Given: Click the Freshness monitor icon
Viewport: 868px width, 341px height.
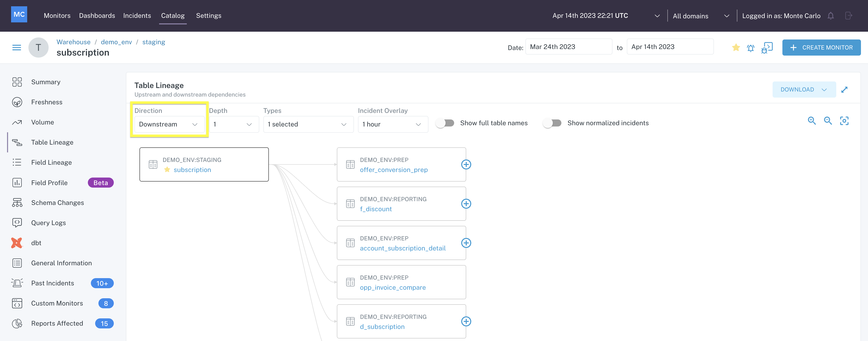Looking at the screenshot, I should 17,102.
